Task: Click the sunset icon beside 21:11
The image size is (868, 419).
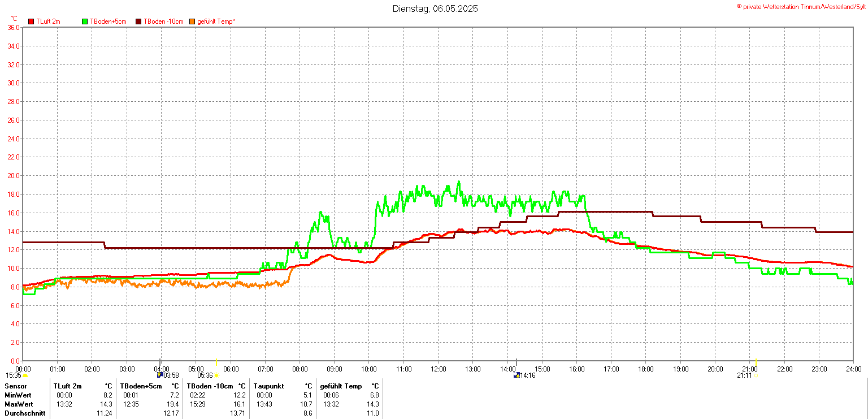Action: [756, 375]
